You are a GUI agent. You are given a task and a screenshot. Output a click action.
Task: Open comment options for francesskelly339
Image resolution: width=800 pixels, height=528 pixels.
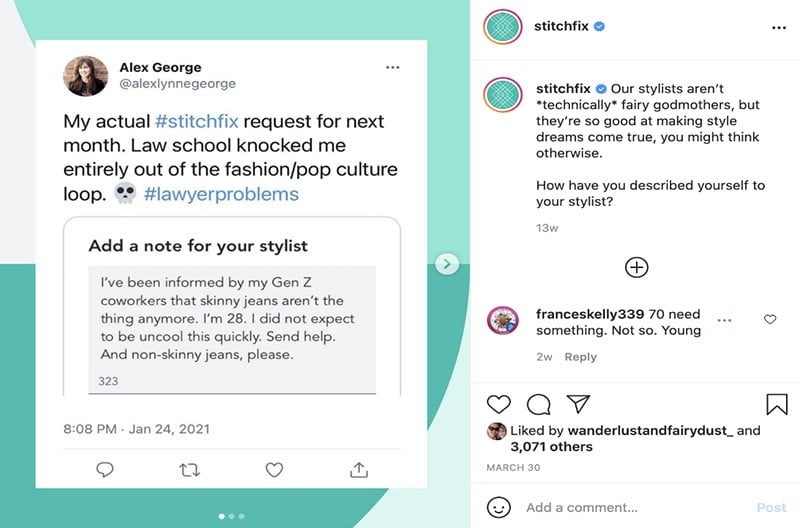pyautogui.click(x=724, y=321)
